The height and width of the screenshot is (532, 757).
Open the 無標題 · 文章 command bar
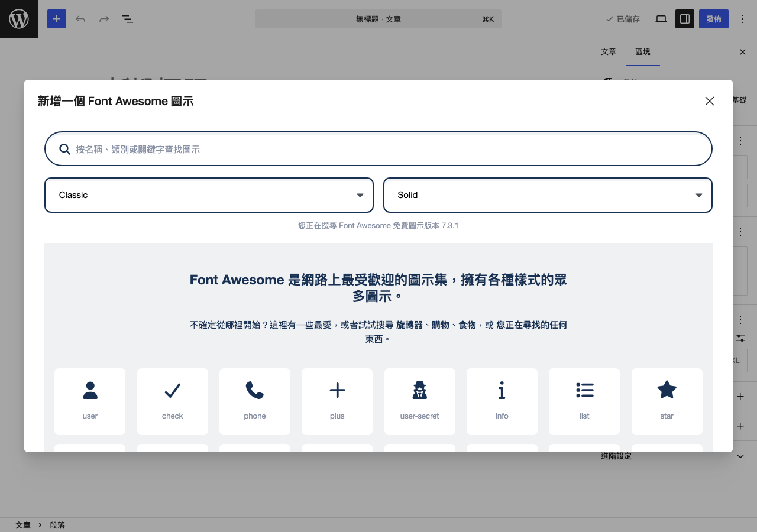pyautogui.click(x=378, y=19)
